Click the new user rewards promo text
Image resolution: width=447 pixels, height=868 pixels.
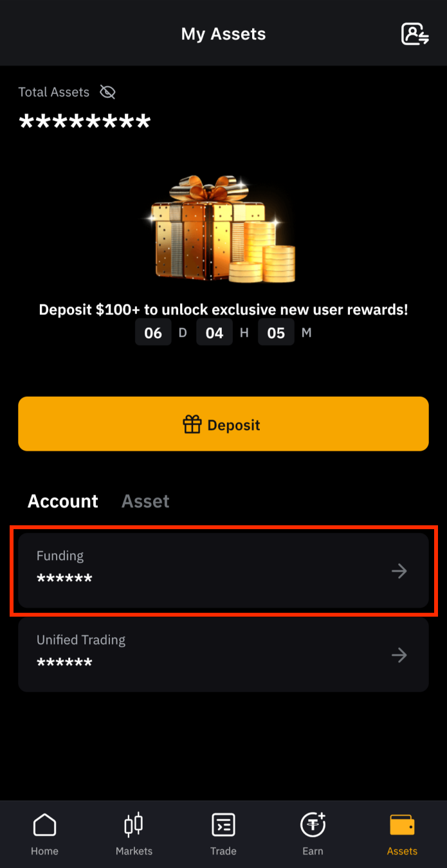[x=223, y=309]
